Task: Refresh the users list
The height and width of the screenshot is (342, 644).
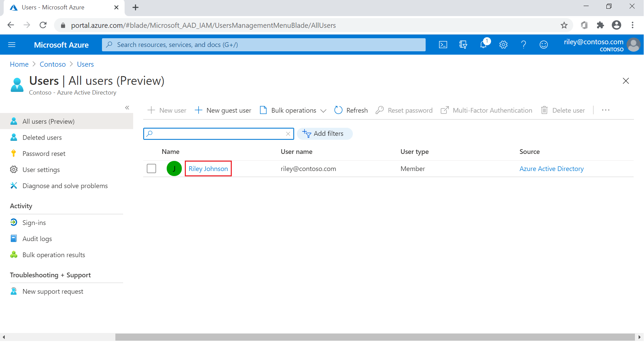Action: coord(351,110)
